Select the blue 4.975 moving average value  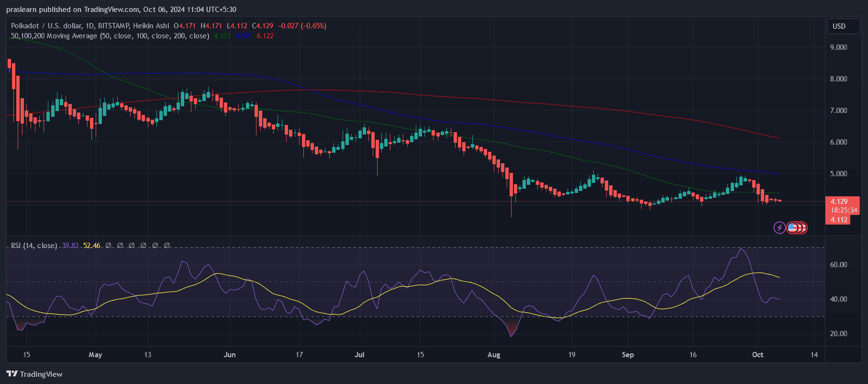click(244, 36)
